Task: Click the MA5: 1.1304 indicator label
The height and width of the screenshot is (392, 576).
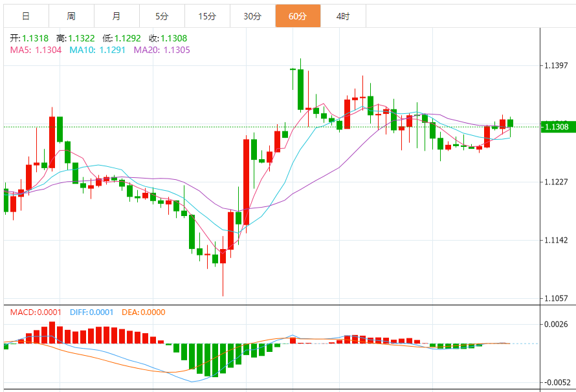Action: pos(36,50)
